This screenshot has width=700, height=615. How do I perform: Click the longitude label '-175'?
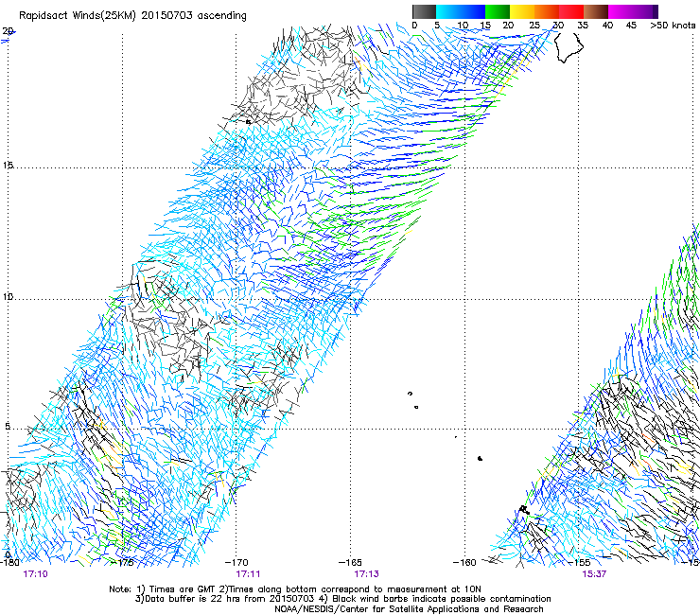[122, 563]
